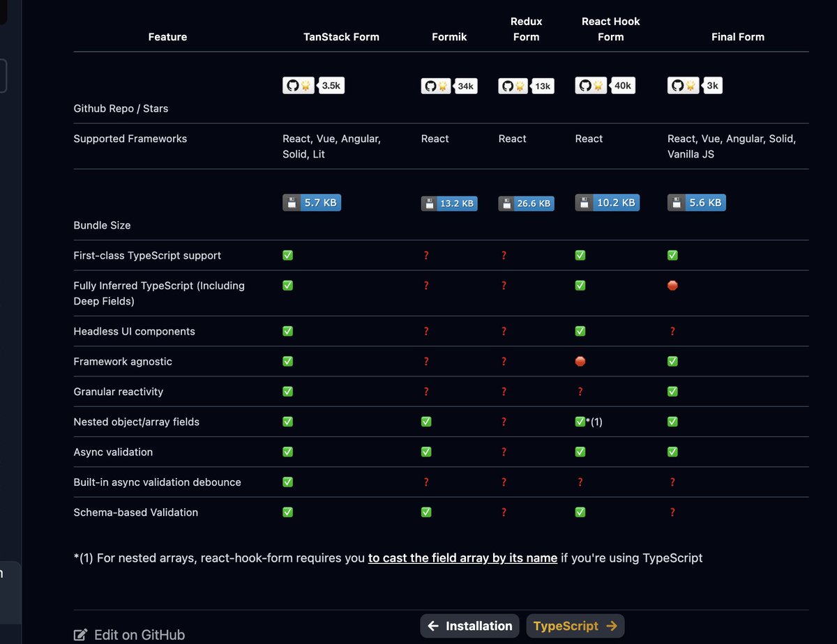The image size is (837, 644).
Task: Click Formik checkmark for Async validation
Action: click(426, 452)
